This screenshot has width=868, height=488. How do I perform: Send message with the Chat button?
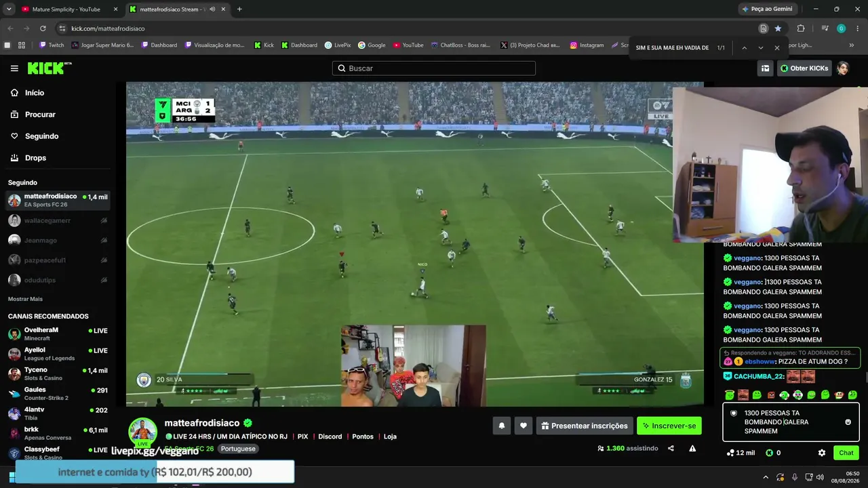[x=846, y=453]
